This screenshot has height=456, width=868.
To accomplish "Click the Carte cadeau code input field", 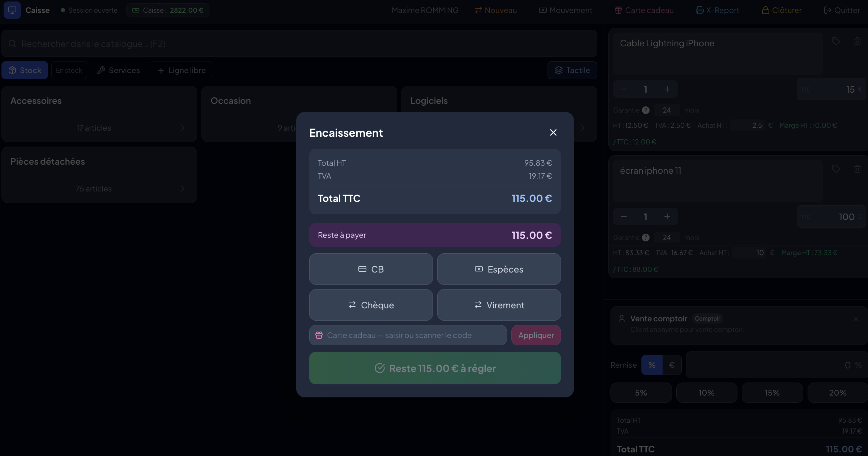I will pyautogui.click(x=408, y=335).
